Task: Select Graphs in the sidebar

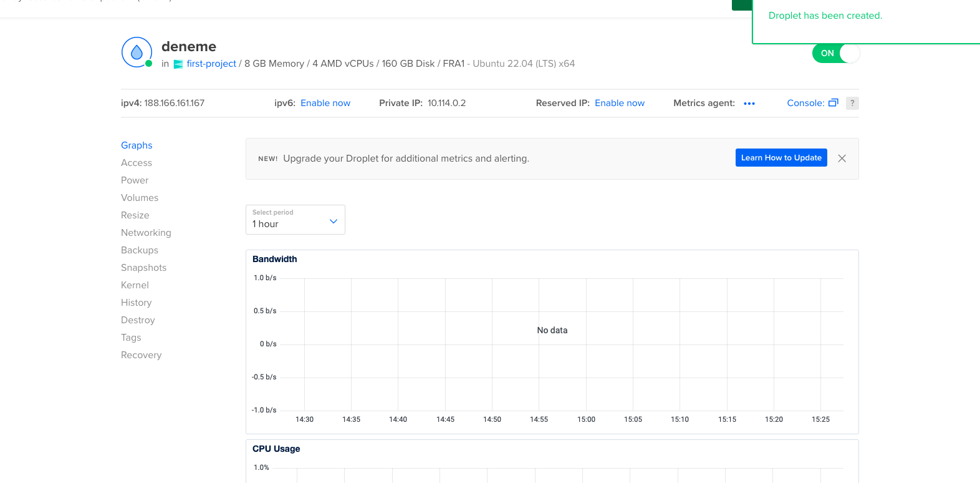Action: tap(137, 145)
